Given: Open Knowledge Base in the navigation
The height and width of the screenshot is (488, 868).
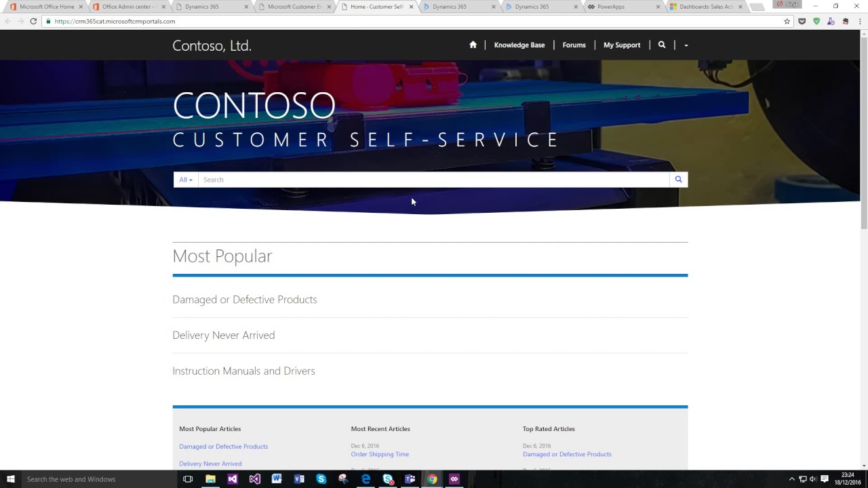Looking at the screenshot, I should tap(519, 45).
